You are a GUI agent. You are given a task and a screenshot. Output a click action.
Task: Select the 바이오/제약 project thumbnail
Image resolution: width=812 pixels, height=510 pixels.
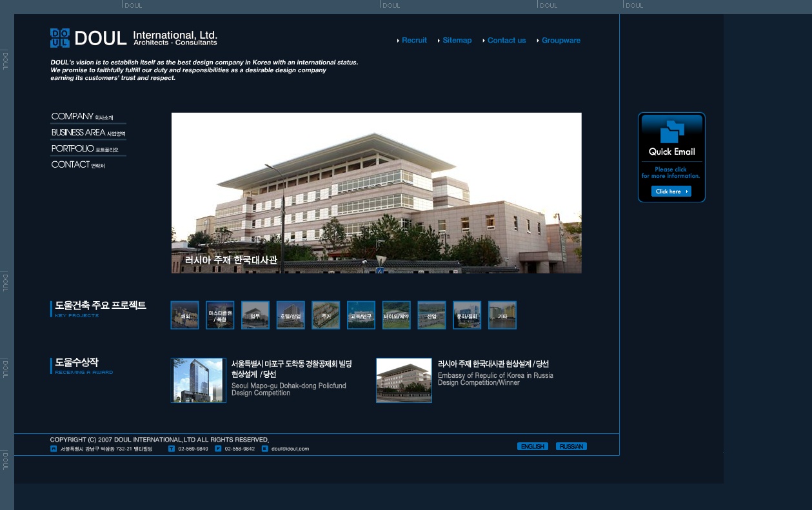(x=397, y=315)
